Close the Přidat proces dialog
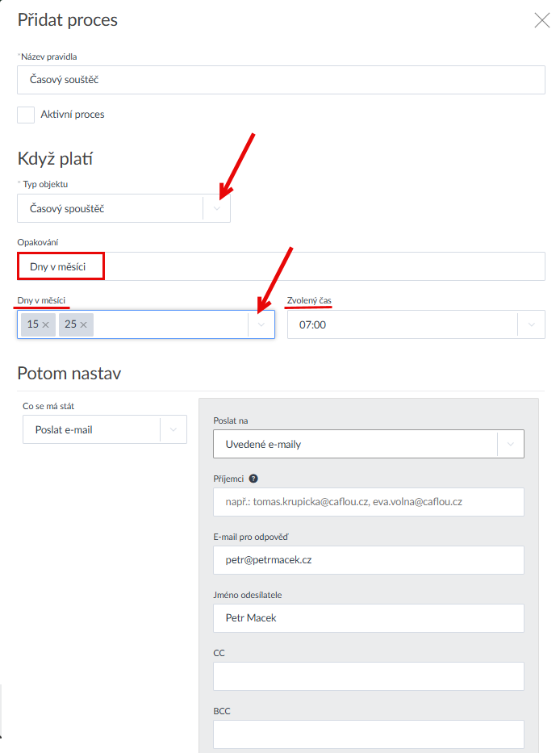The image size is (560, 753). click(542, 21)
